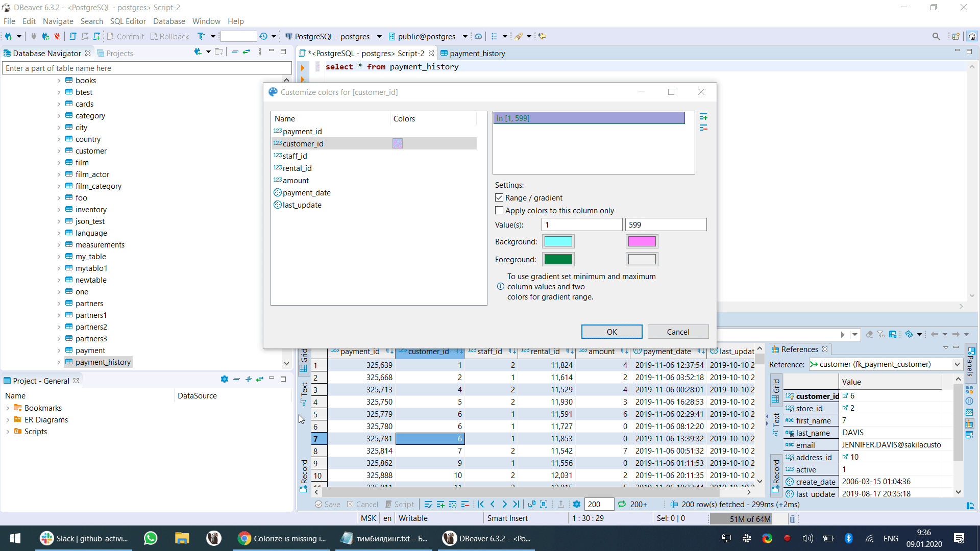Click Cancel in the colors dialog
Image resolution: width=980 pixels, height=551 pixels.
678,332
